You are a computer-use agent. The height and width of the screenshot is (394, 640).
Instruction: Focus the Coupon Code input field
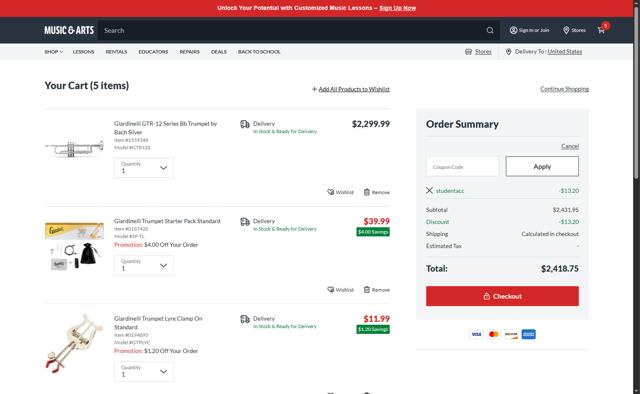[x=462, y=167]
